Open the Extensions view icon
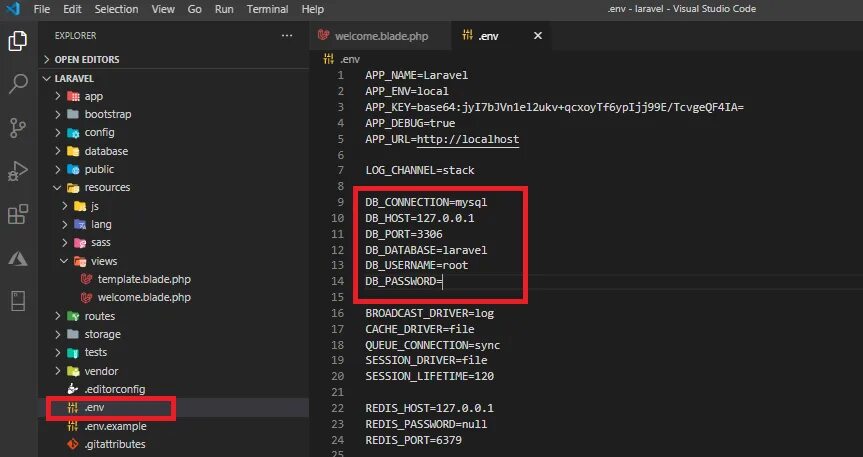The height and width of the screenshot is (457, 863). pyautogui.click(x=18, y=214)
